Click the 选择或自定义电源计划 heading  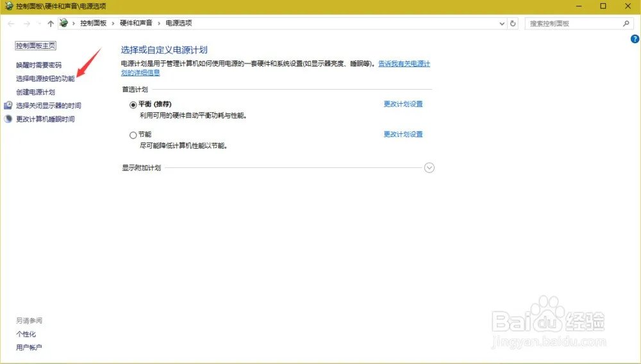point(164,50)
